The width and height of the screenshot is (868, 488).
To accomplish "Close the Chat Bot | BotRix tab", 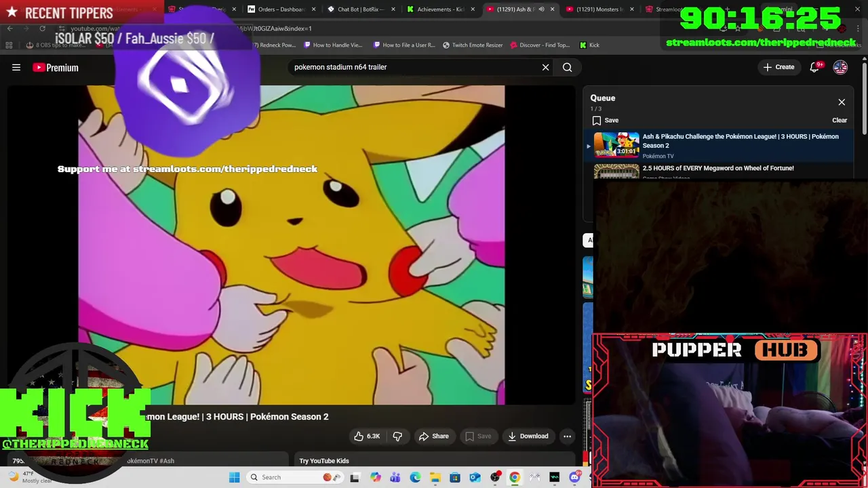I will [393, 9].
